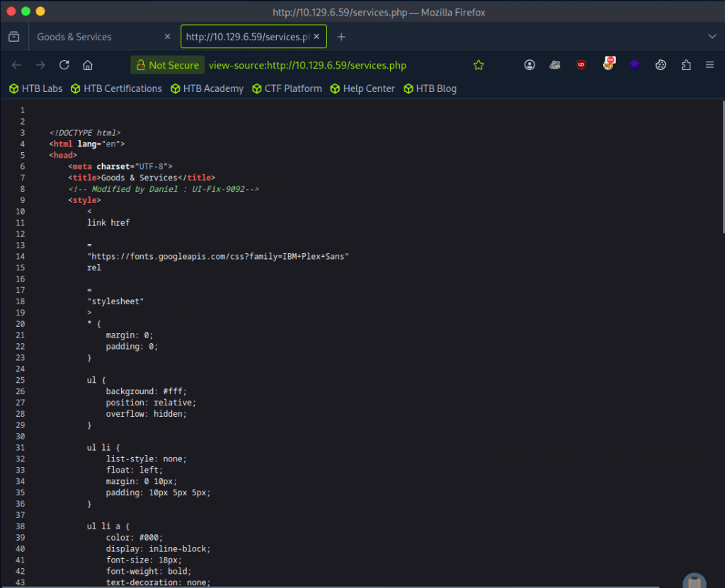This screenshot has height=588, width=725.
Task: Open the Firefox hamburger application menu
Action: (709, 65)
